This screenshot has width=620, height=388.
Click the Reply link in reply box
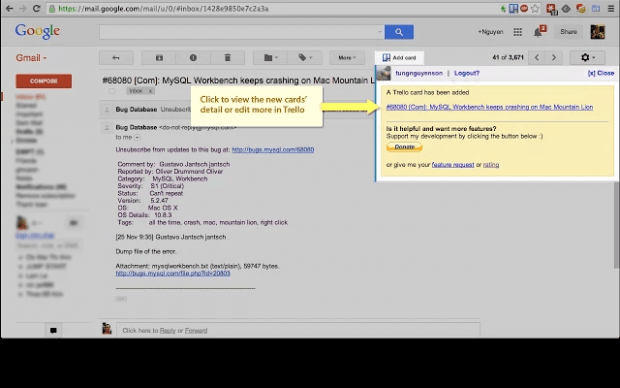168,331
